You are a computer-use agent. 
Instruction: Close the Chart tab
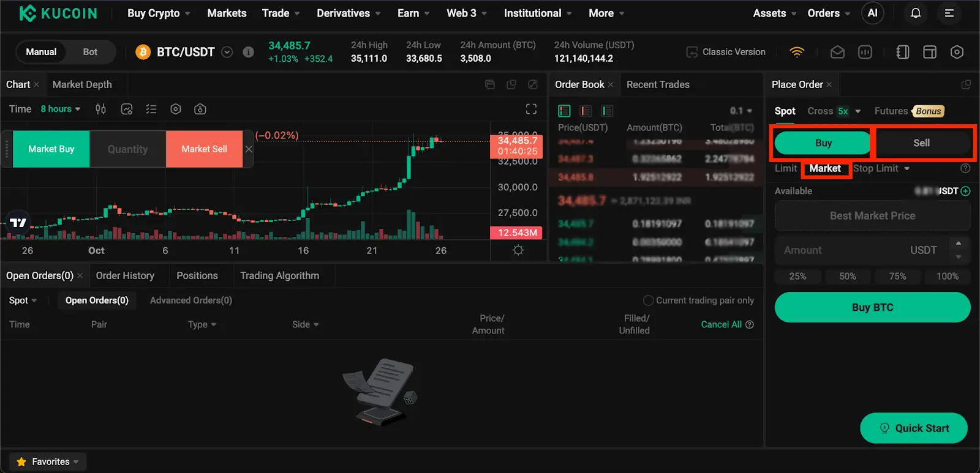[x=36, y=84]
